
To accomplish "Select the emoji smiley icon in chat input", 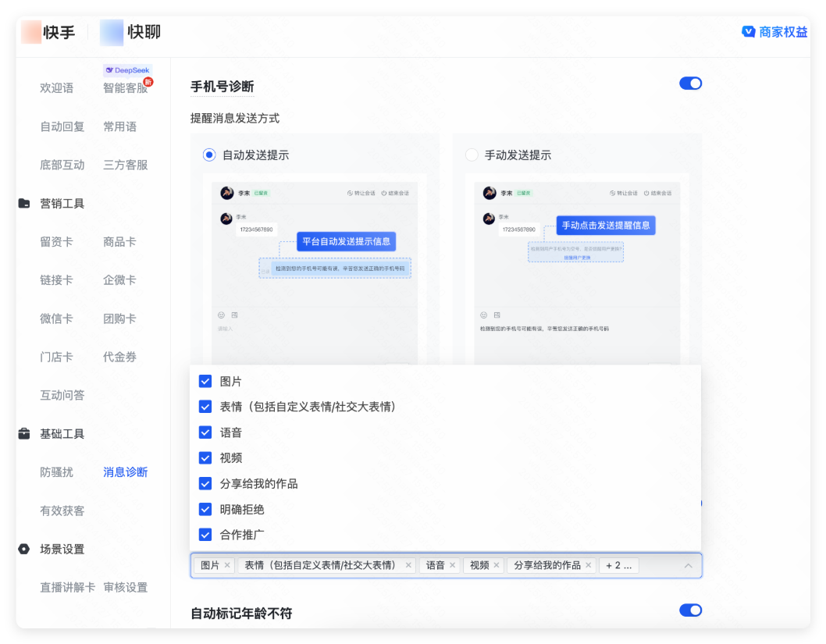I will [221, 315].
